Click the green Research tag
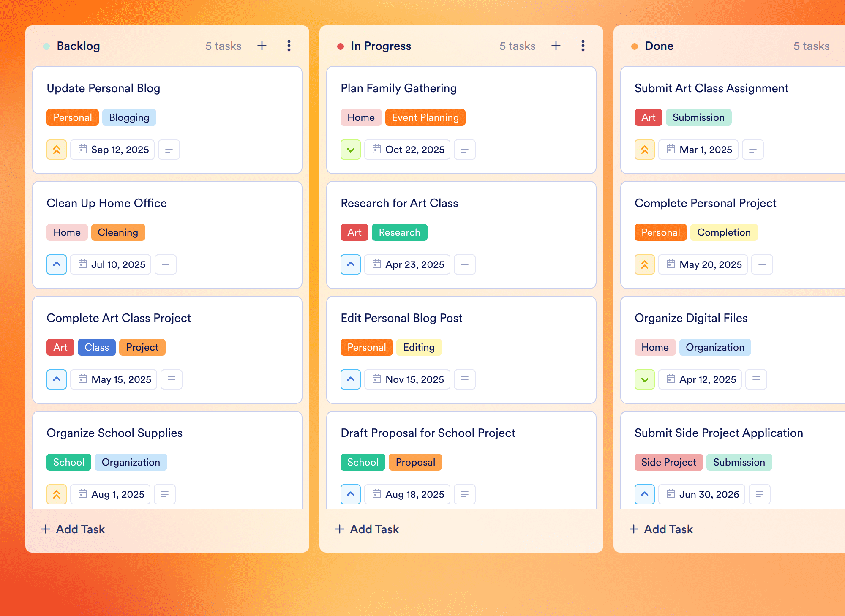Viewport: 845px width, 616px height. tap(399, 232)
